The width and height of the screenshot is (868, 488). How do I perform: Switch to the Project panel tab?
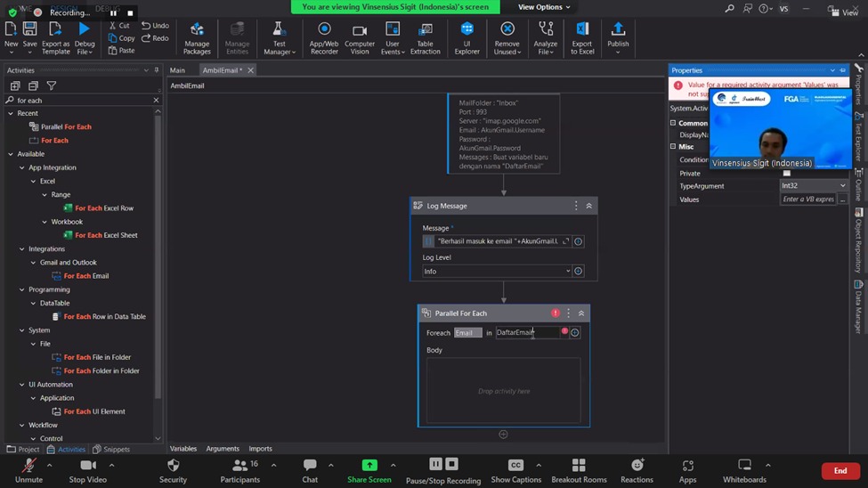pyautogui.click(x=23, y=449)
